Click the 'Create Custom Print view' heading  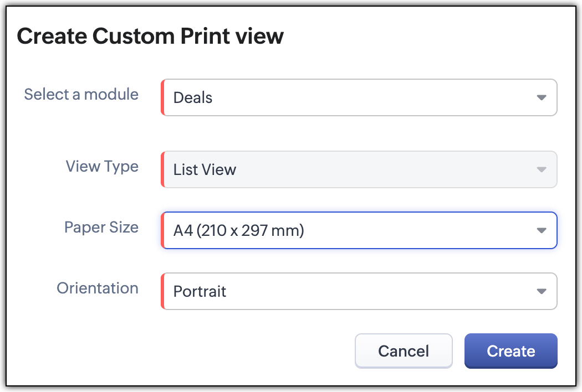coord(150,37)
